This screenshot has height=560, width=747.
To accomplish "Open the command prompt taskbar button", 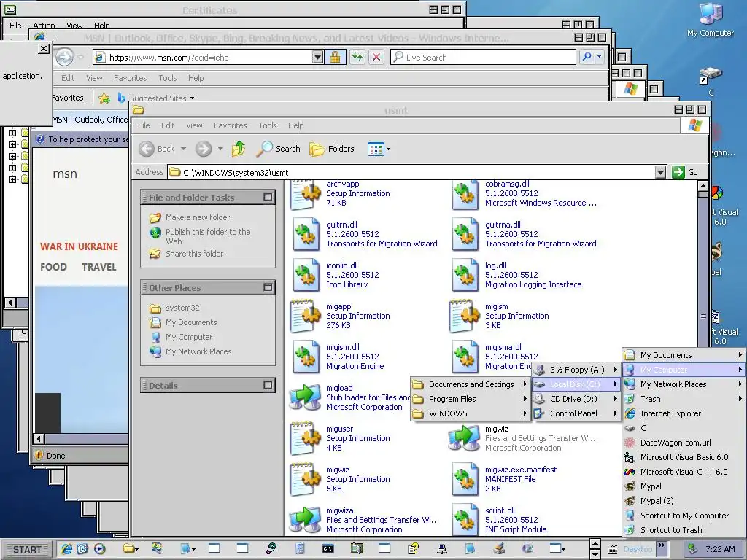I will (328, 549).
